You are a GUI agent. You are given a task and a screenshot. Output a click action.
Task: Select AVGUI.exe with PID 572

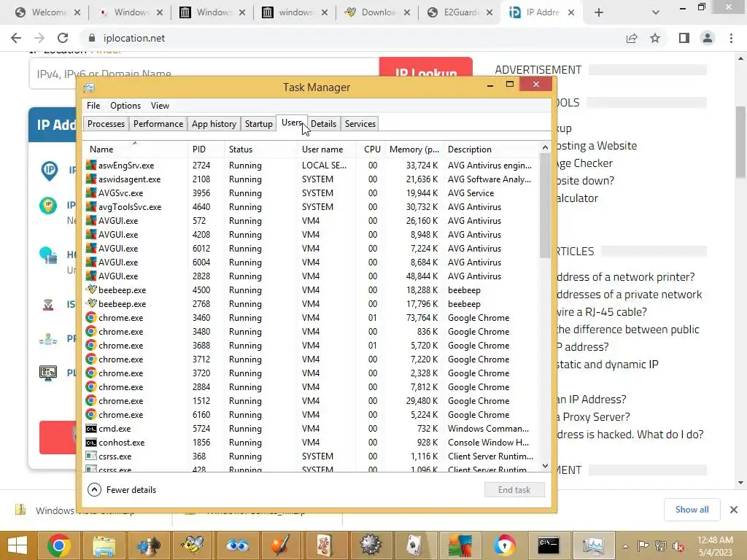[311, 220]
